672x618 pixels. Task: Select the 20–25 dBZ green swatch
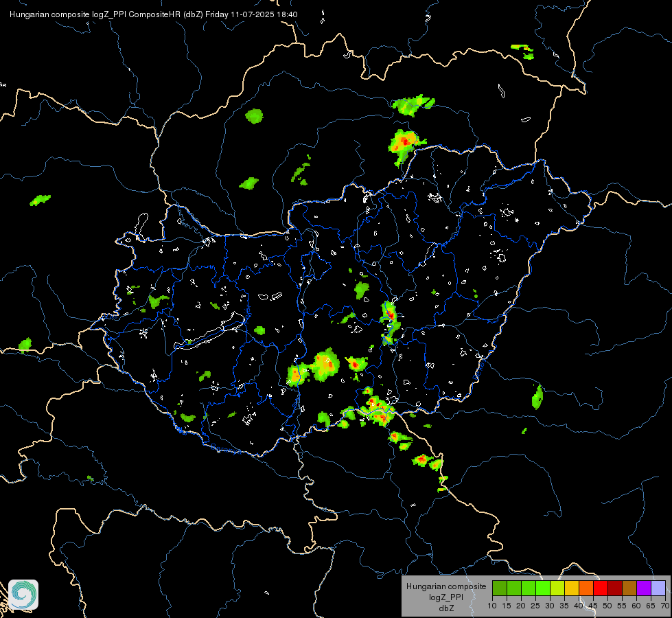pos(529,588)
